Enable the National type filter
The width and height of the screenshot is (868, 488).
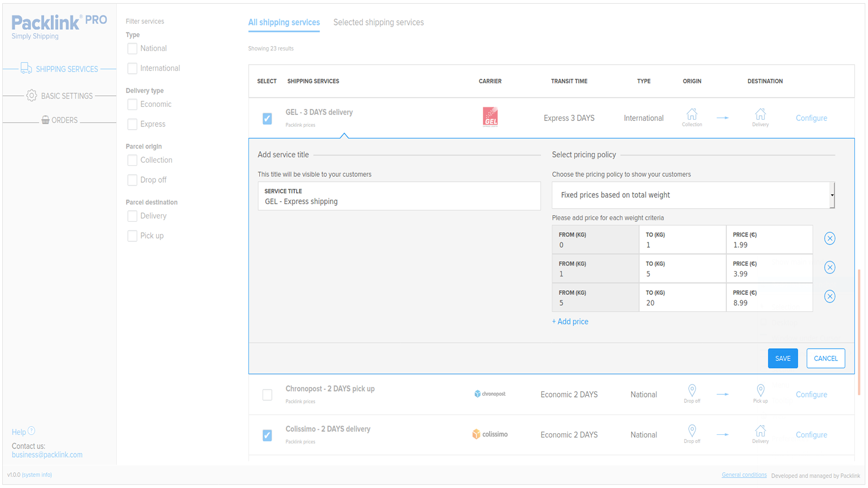(132, 48)
